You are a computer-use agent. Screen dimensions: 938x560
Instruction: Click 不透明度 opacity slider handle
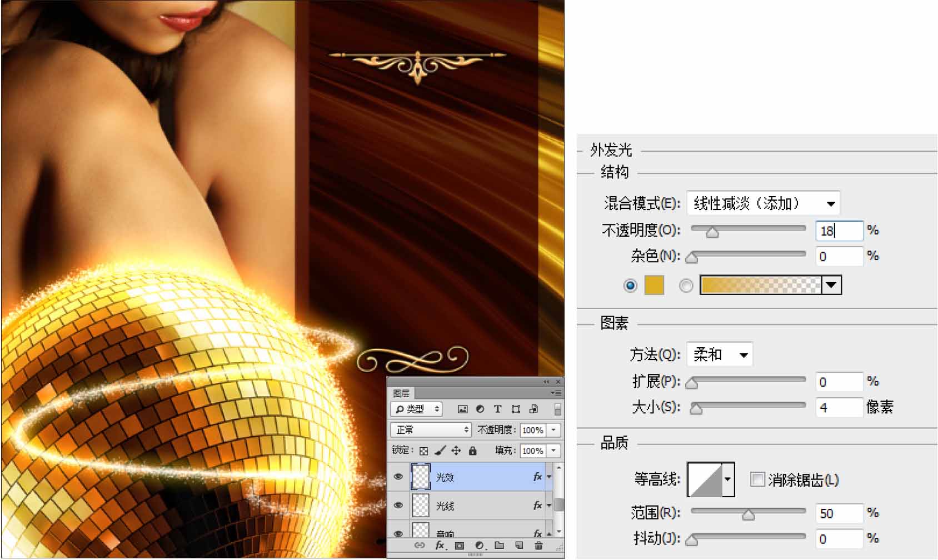coord(712,233)
